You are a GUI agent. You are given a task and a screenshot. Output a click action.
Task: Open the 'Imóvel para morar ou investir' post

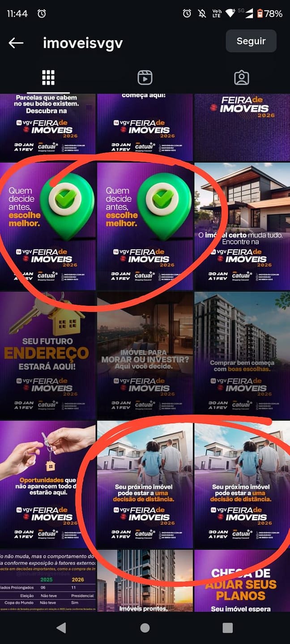point(145,355)
